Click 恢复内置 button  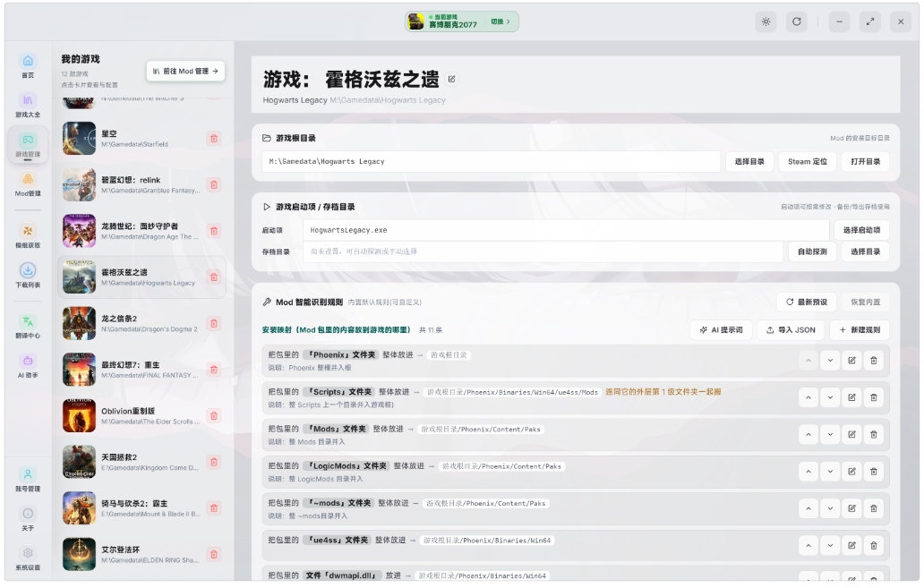[x=865, y=303]
